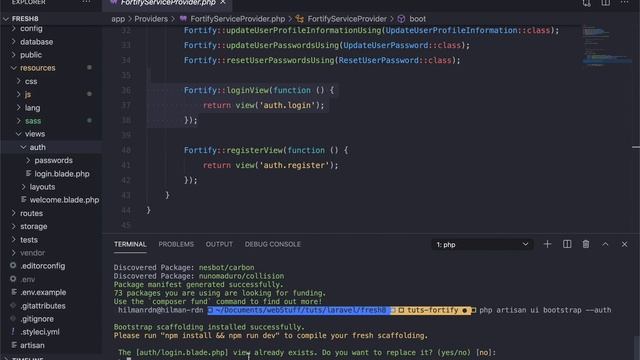Open the terminal selector '1: php' dropdown
The width and height of the screenshot is (640, 360).
click(482, 244)
